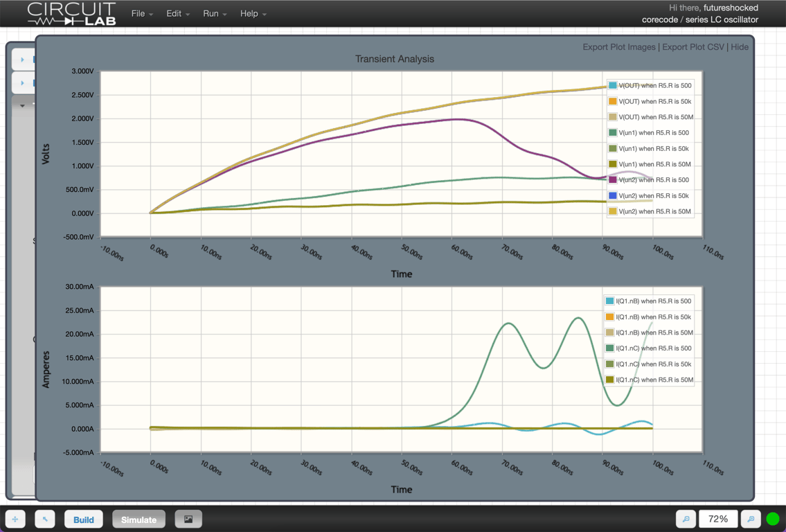Click the magnifier right of 72%
Image resolution: width=786 pixels, height=532 pixels.
click(x=751, y=519)
